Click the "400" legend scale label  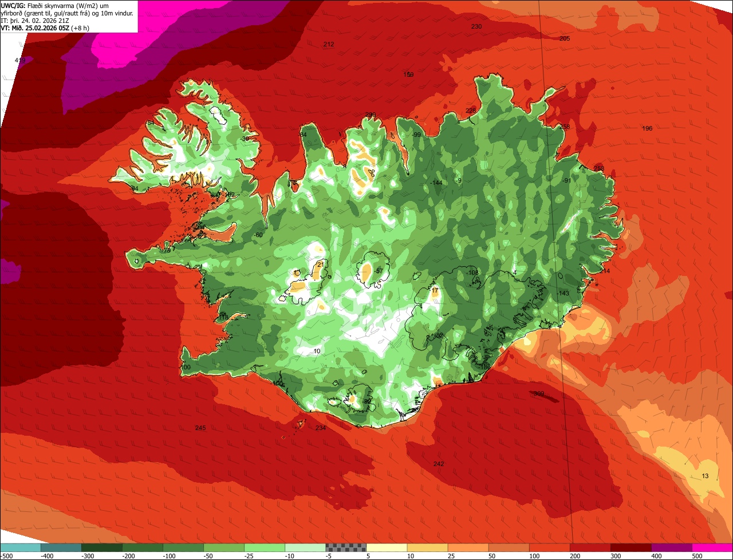pos(657,555)
